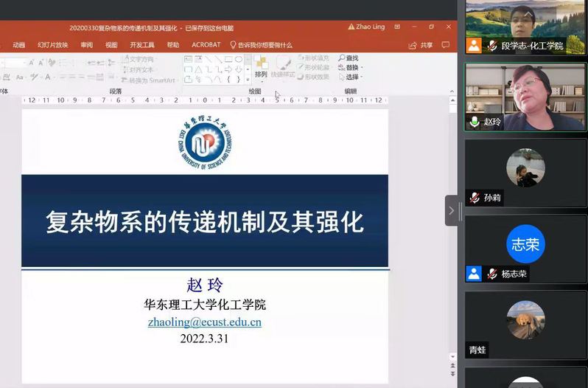
Task: Click the vertical scrollbar up arrow
Action: [x=452, y=100]
